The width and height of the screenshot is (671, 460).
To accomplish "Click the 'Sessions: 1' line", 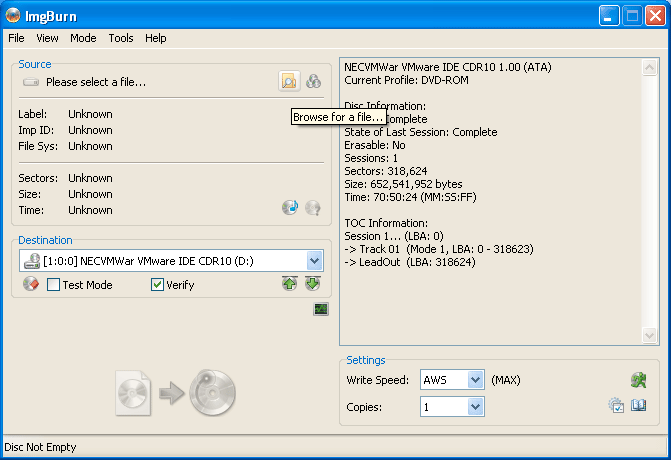I will (x=371, y=158).
